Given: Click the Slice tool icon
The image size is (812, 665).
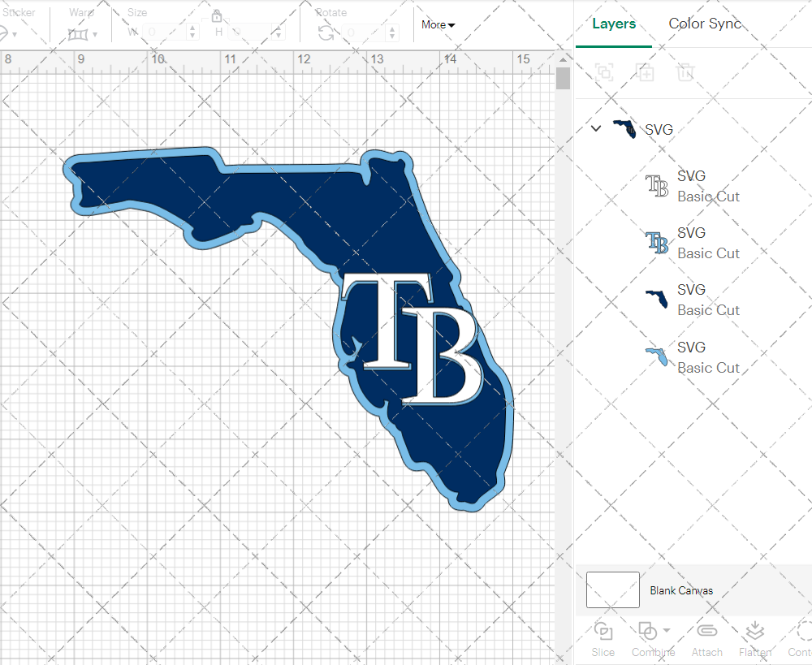Looking at the screenshot, I should pos(603,632).
